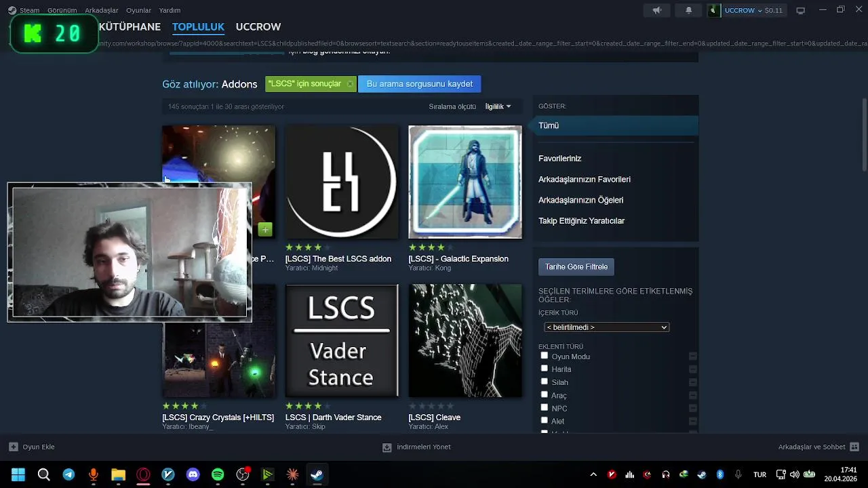Click the Steam icon in system tray
The width and height of the screenshot is (868, 488).
702,474
